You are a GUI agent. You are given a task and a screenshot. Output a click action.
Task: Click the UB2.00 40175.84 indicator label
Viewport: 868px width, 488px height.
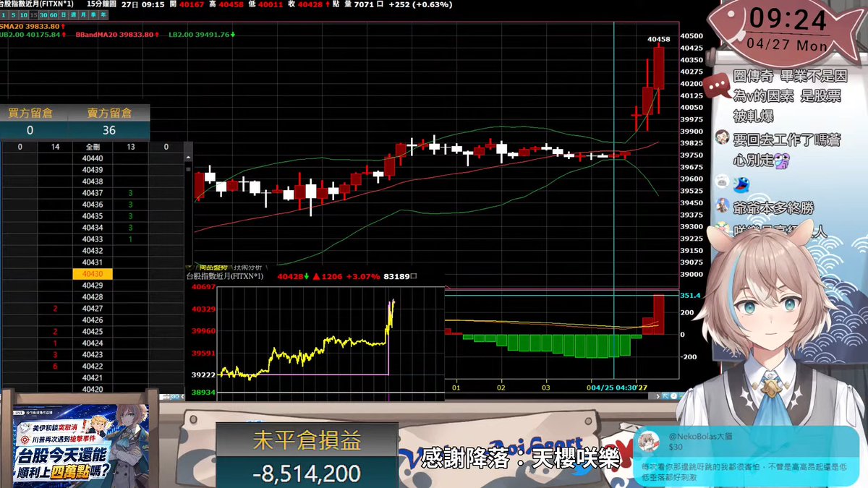pyautogui.click(x=33, y=34)
